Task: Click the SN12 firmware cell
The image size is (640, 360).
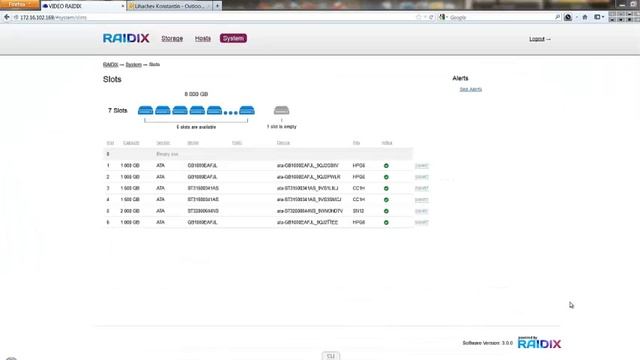Action: coord(358,211)
